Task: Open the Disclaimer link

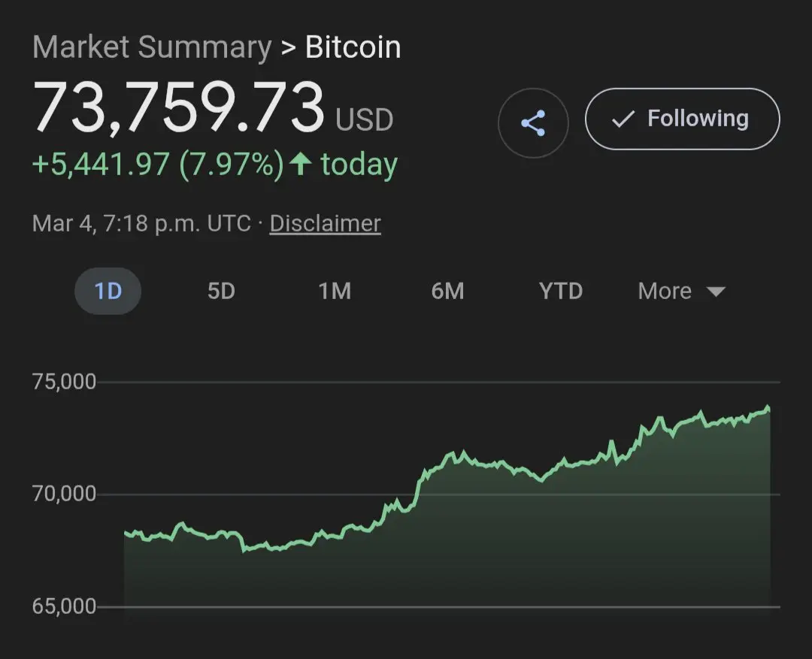Action: [x=325, y=223]
